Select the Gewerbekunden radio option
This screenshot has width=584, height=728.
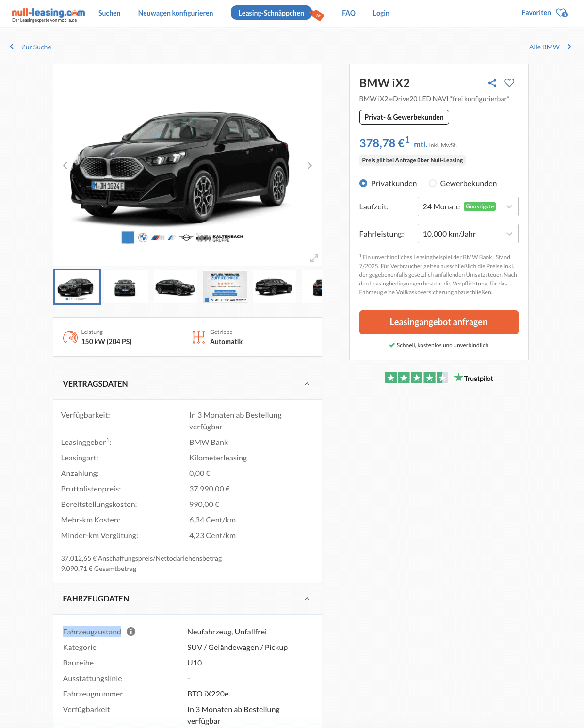tap(433, 183)
